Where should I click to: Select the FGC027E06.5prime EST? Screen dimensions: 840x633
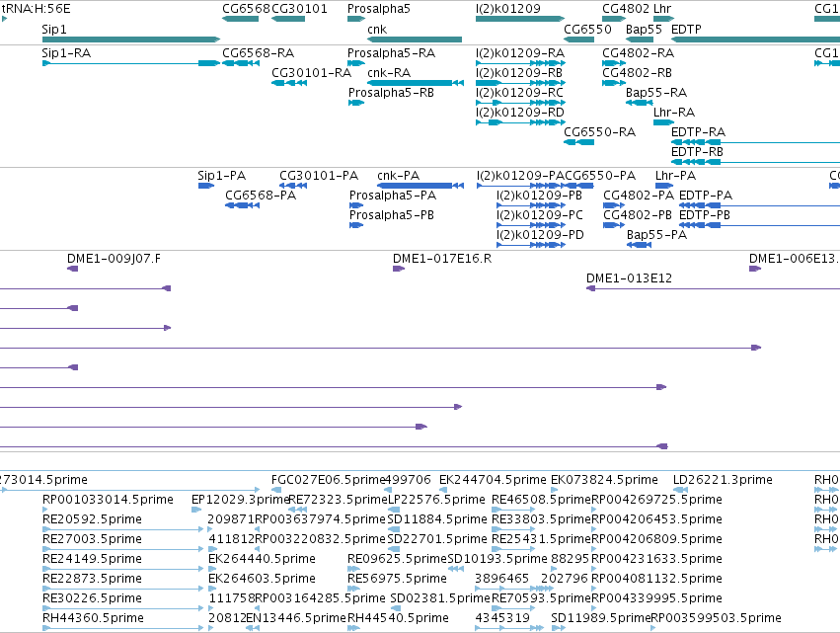(x=276, y=490)
